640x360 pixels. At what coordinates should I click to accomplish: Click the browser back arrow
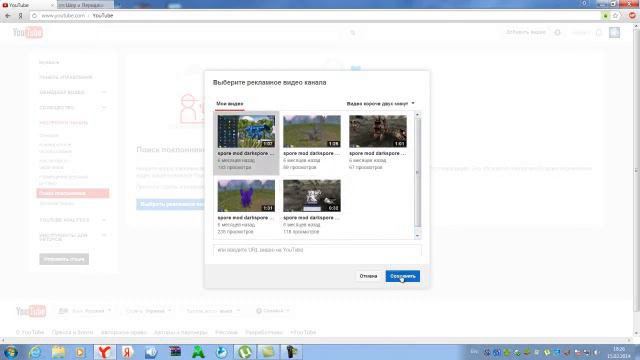(8, 16)
